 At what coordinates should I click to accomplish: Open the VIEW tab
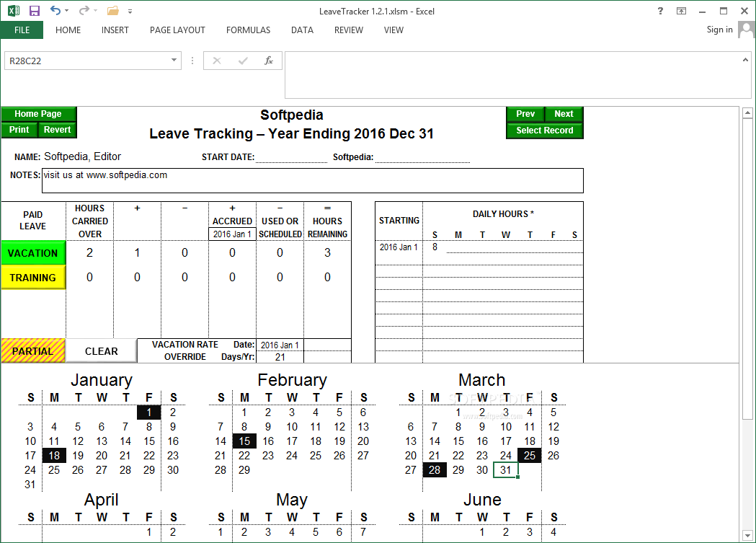[x=393, y=30]
